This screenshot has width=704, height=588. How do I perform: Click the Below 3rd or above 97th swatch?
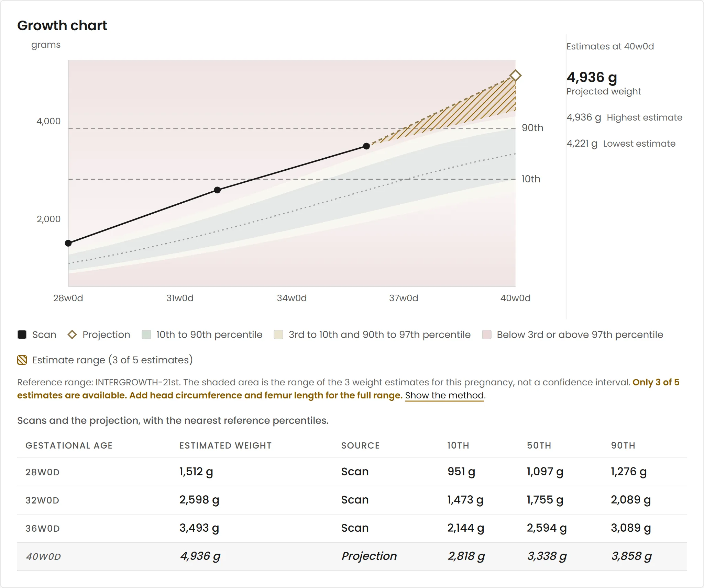point(487,335)
